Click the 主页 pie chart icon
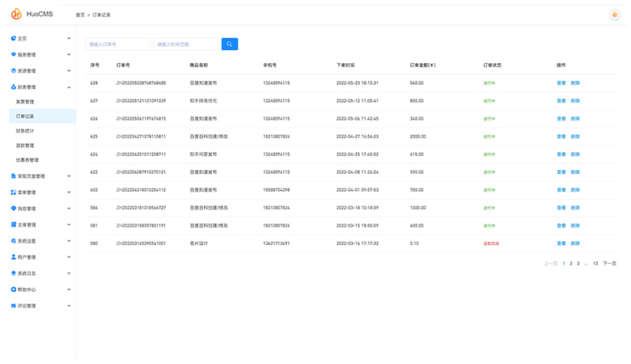Image resolution: width=631 pixels, height=364 pixels. 13,38
